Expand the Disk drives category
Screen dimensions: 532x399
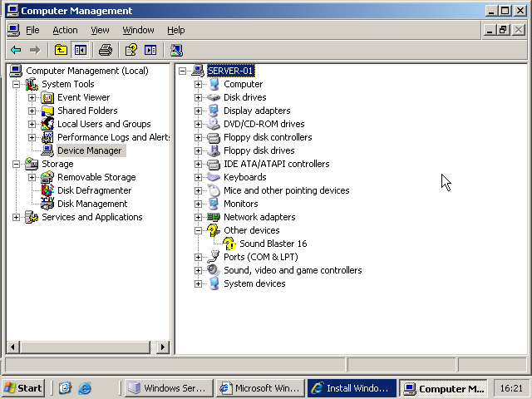[199, 97]
